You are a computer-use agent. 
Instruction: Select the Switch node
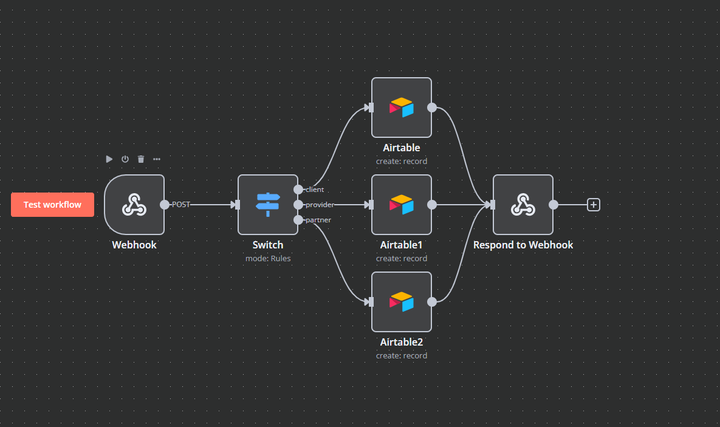coord(268,205)
